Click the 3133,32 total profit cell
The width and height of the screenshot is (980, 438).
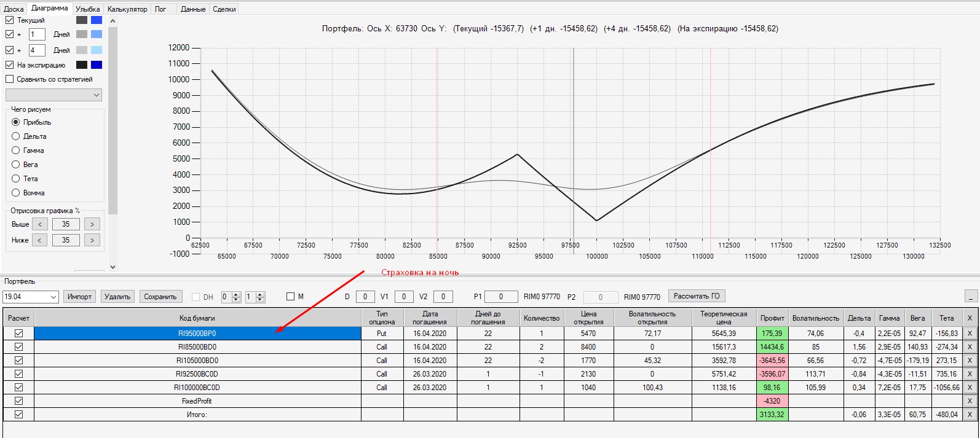point(772,415)
